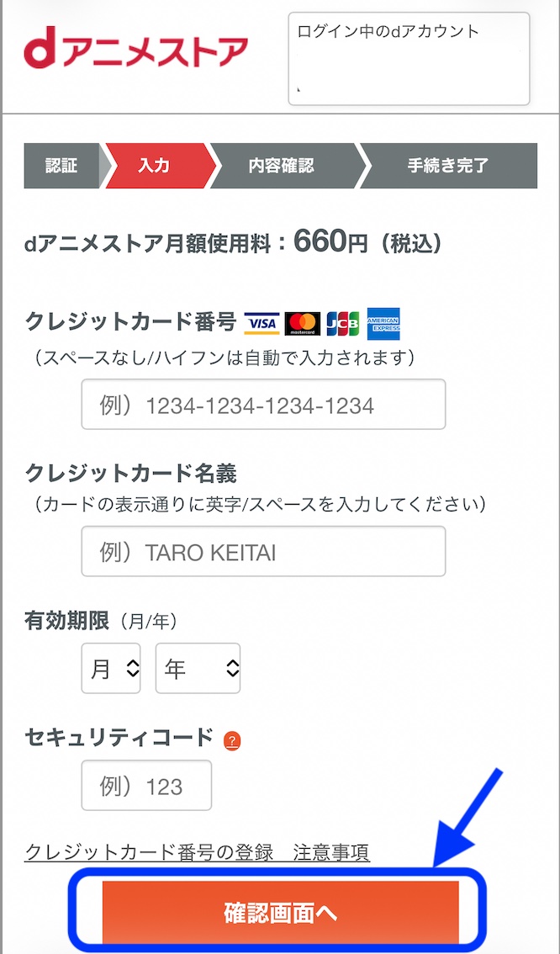560x954 pixels.
Task: Open the 月 expiration month dropdown
Action: [x=110, y=668]
